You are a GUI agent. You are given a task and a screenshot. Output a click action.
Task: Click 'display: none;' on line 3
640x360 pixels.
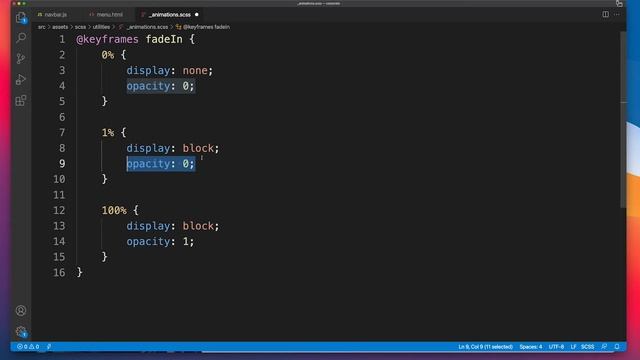click(x=170, y=71)
